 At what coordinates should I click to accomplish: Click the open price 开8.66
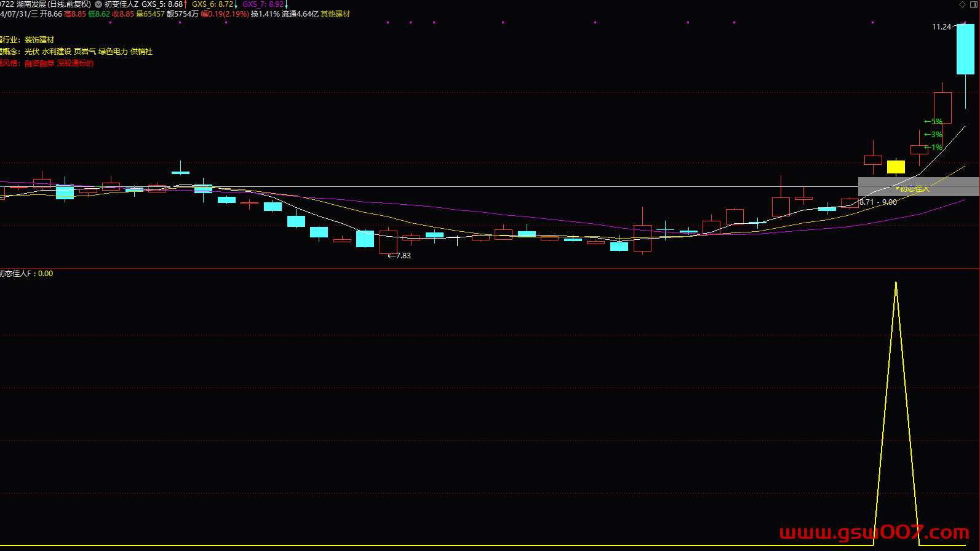pyautogui.click(x=51, y=14)
